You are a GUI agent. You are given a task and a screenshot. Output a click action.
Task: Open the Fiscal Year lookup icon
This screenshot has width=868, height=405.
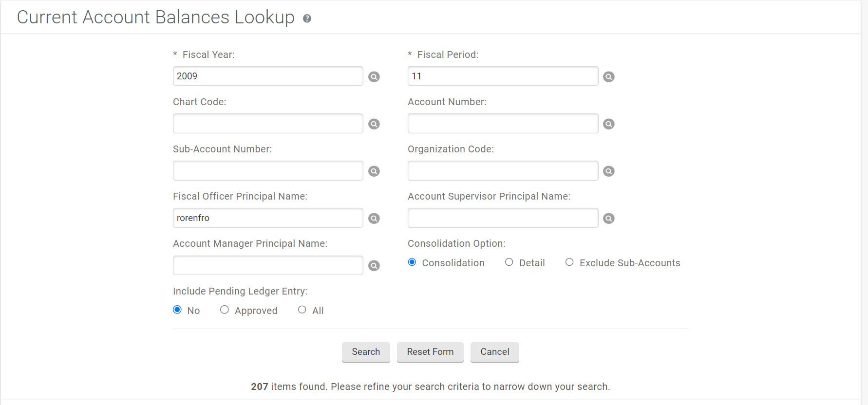point(374,77)
